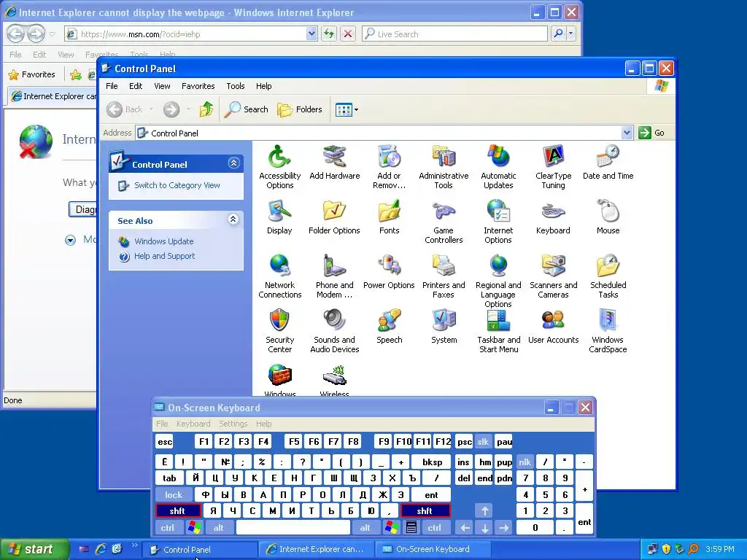747x560 pixels.
Task: Open the Internet Options applet
Action: (x=498, y=222)
